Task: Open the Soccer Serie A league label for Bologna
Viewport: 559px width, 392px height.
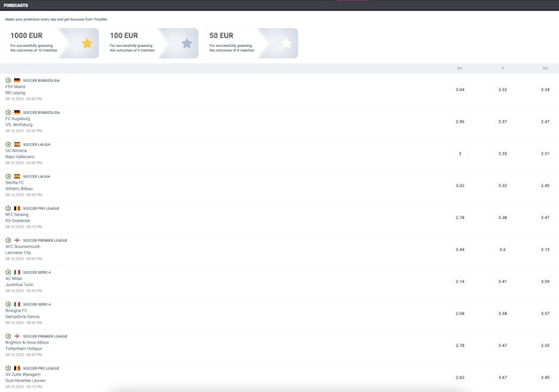Action: click(36, 304)
